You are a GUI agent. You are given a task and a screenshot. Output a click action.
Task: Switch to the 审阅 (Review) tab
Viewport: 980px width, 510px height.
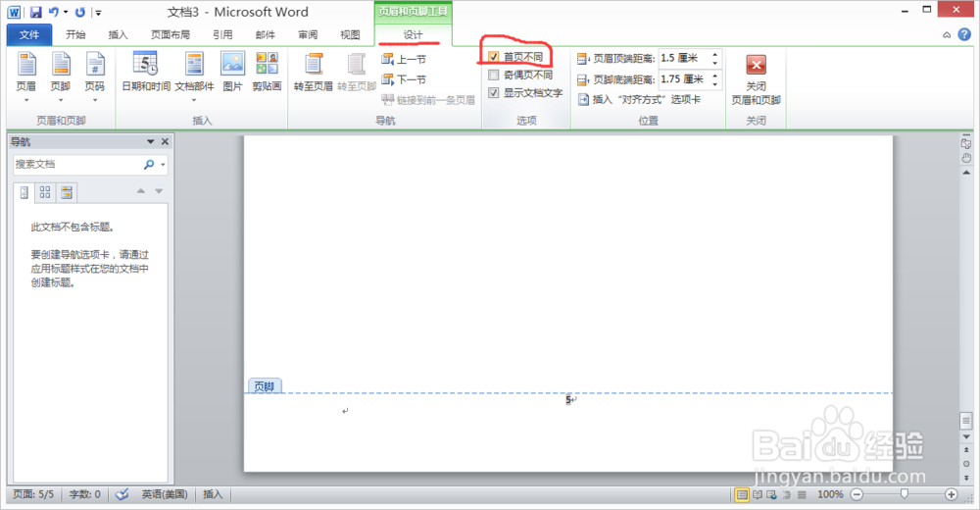pyautogui.click(x=308, y=35)
